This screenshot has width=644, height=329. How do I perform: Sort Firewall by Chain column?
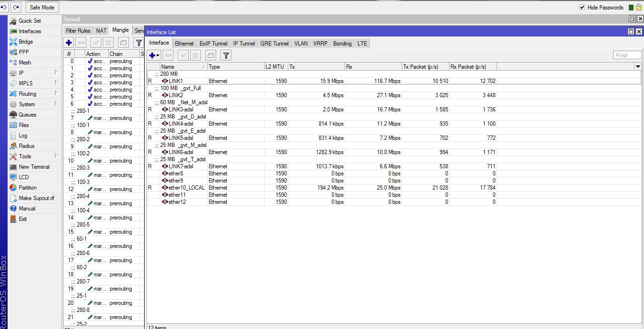[x=124, y=54]
